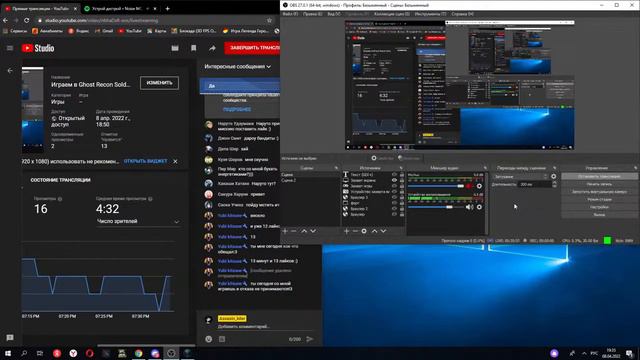Open the second OBS menu bar item (Edit)
The width and height of the screenshot is (640, 360).
click(x=312, y=14)
